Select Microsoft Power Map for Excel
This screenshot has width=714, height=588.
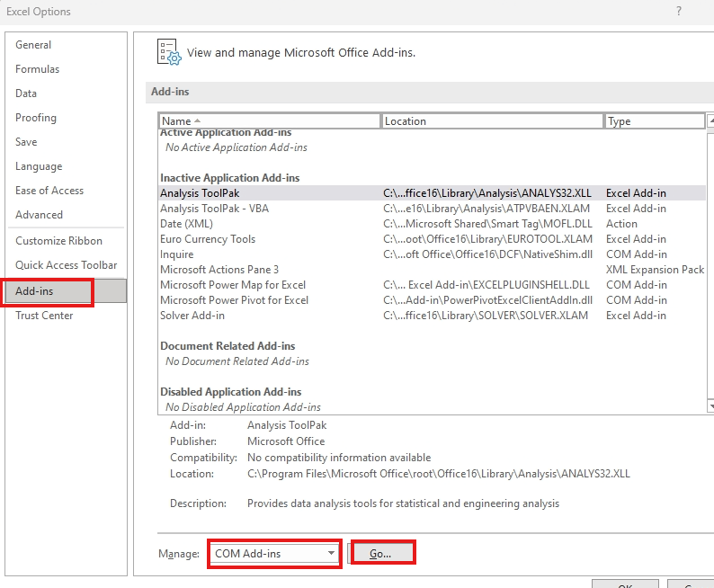click(432, 285)
